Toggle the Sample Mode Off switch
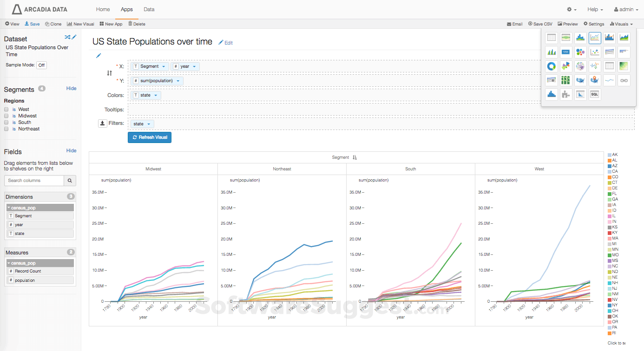The height and width of the screenshot is (351, 644). tap(41, 65)
